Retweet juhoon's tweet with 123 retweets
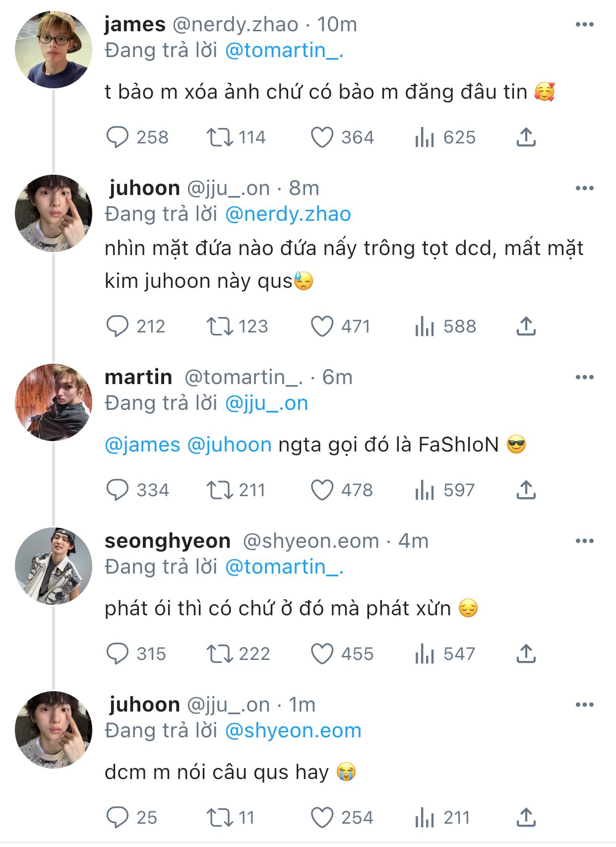Image resolution: width=616 pixels, height=847 pixels. coord(219,326)
